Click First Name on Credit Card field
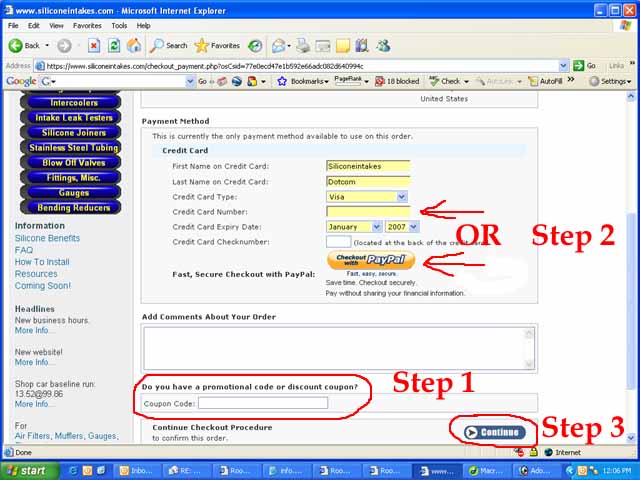 [x=368, y=166]
